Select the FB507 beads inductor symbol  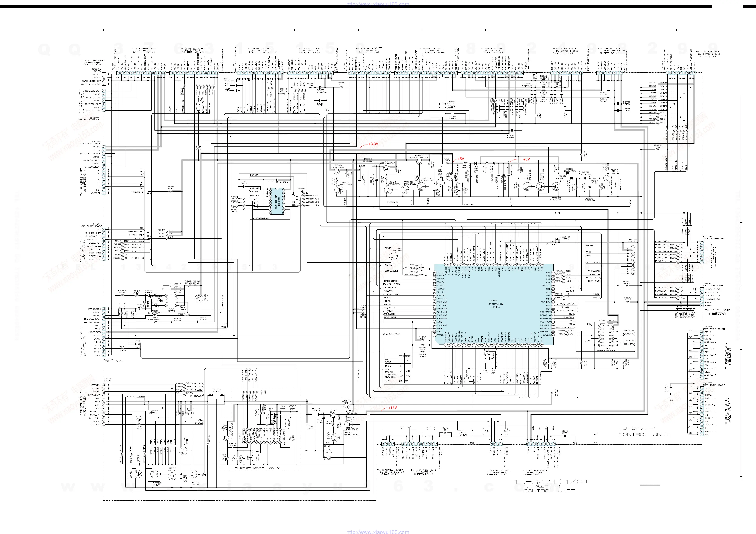tap(466, 163)
